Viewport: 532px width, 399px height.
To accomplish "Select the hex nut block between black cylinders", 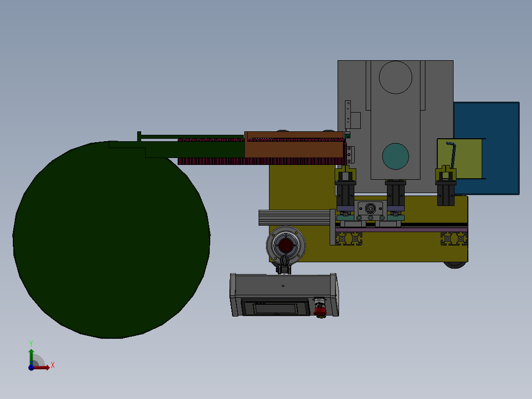I will (370, 208).
